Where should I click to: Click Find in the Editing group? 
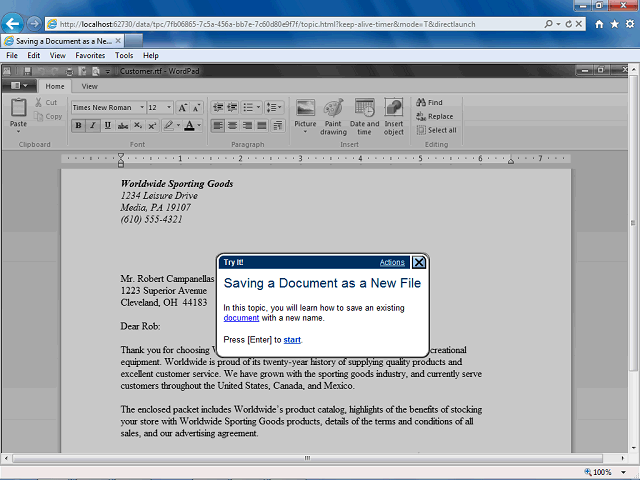(429, 102)
